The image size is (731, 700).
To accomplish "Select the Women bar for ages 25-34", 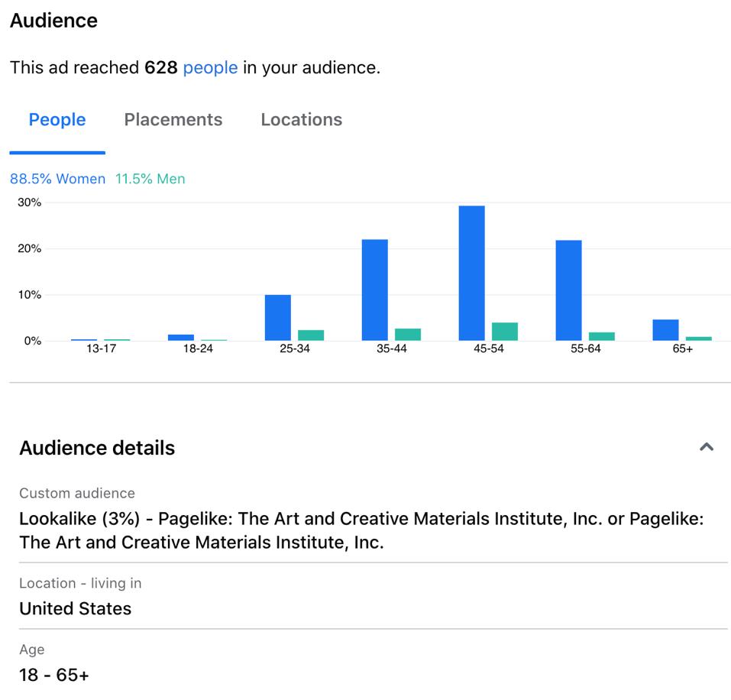I will [277, 318].
